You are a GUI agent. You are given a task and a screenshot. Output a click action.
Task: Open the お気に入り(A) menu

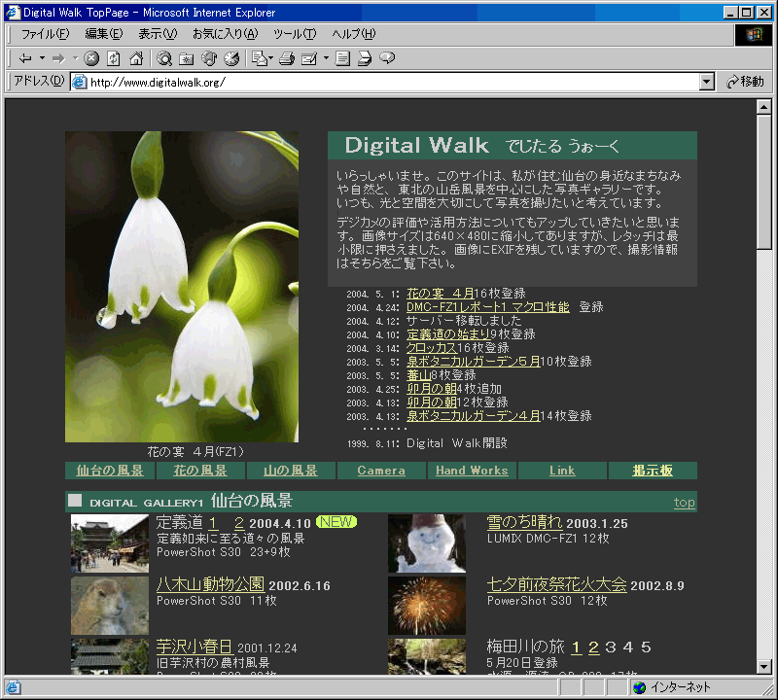pos(225,34)
